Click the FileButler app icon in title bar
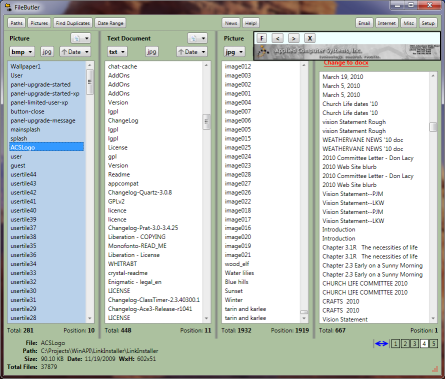The width and height of the screenshot is (445, 379). 8,7
